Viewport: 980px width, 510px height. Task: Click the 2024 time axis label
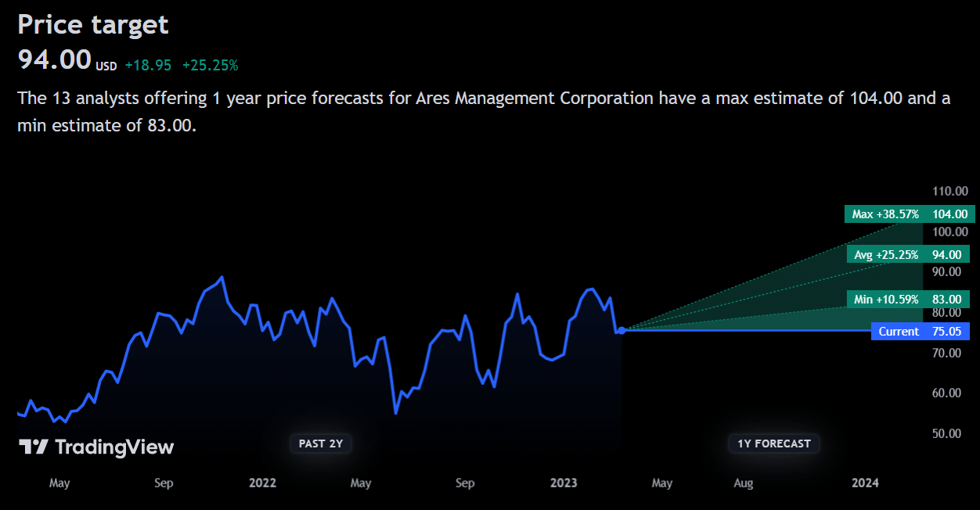tap(865, 483)
